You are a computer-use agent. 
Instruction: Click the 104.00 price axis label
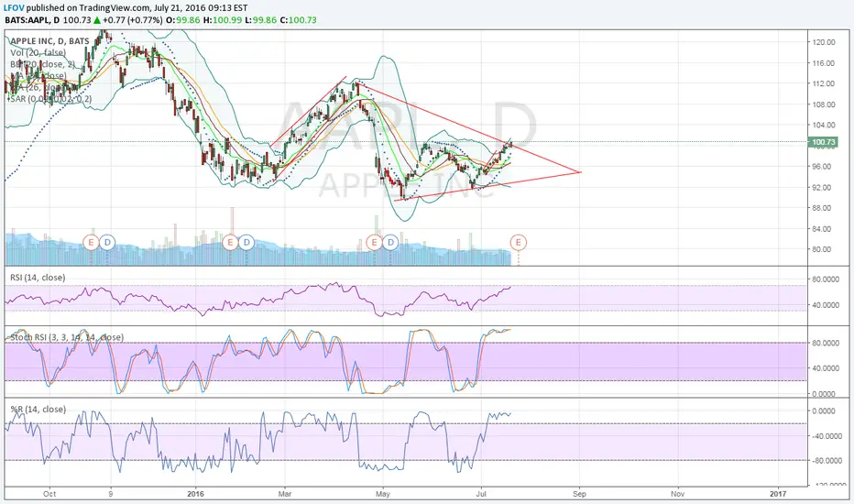click(824, 125)
